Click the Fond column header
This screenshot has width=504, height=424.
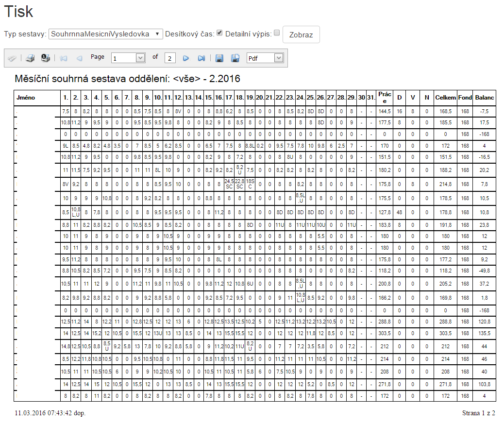click(x=465, y=98)
